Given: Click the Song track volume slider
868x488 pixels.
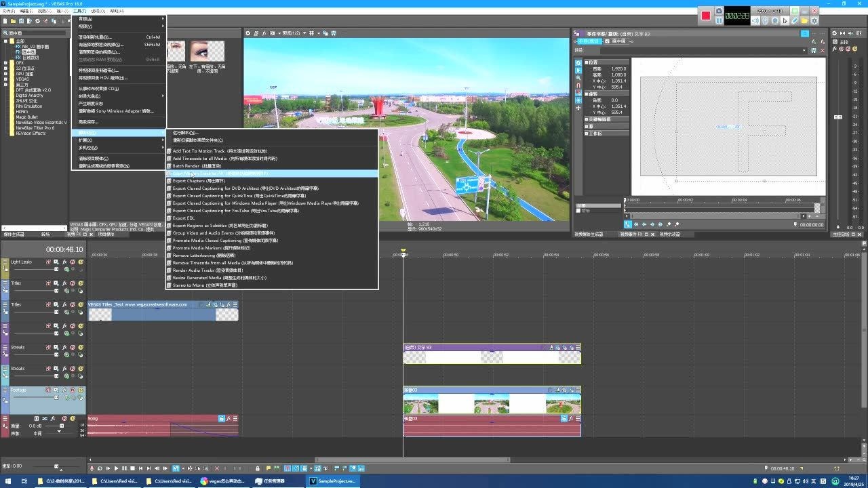Looking at the screenshot, I should tap(62, 426).
